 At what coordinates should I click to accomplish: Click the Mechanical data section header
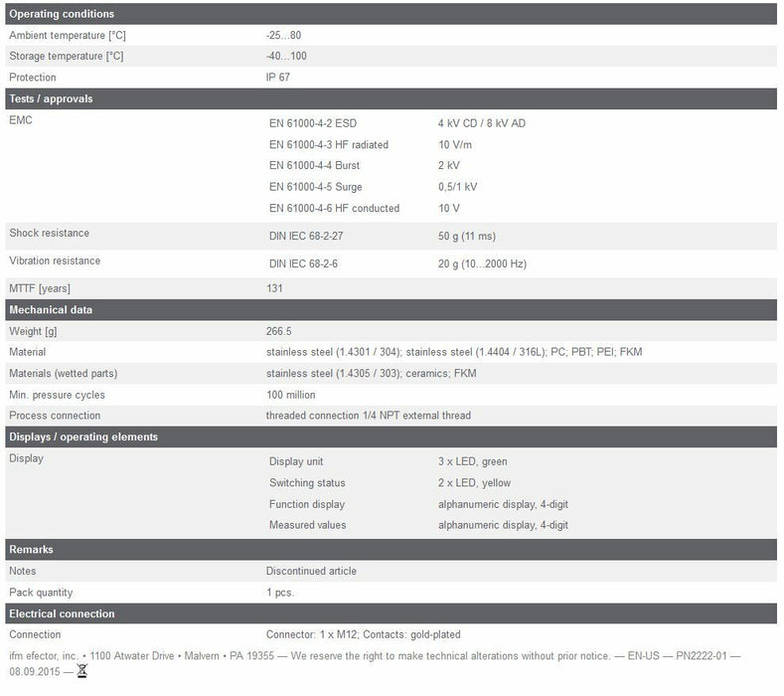[51, 309]
